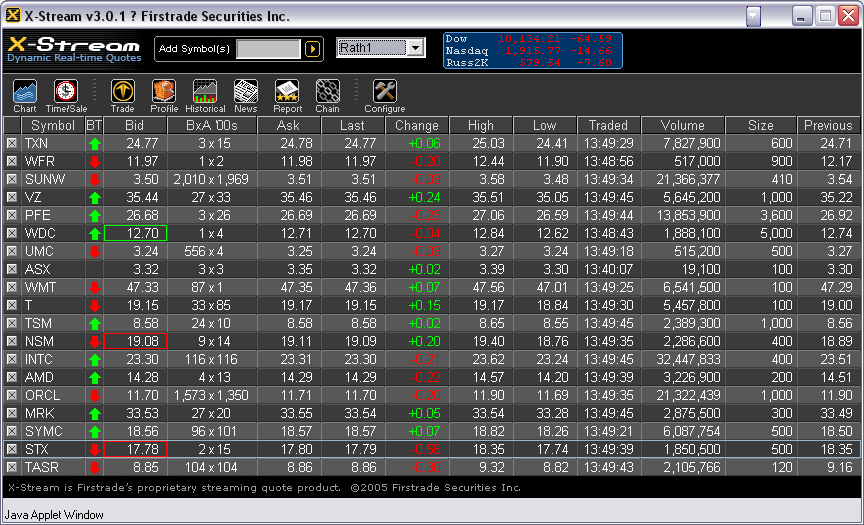The width and height of the screenshot is (864, 525).
Task: Remove the WMT row with its X icon
Action: [x=12, y=287]
